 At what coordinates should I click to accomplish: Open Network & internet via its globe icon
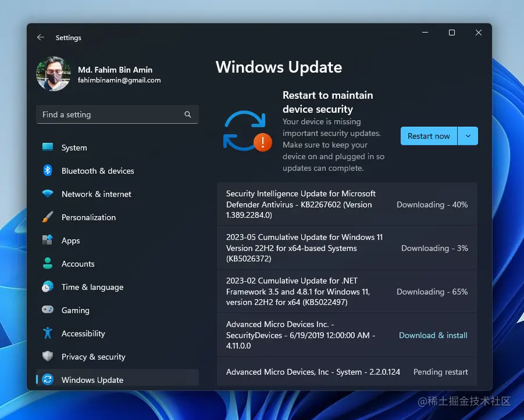[x=47, y=194]
